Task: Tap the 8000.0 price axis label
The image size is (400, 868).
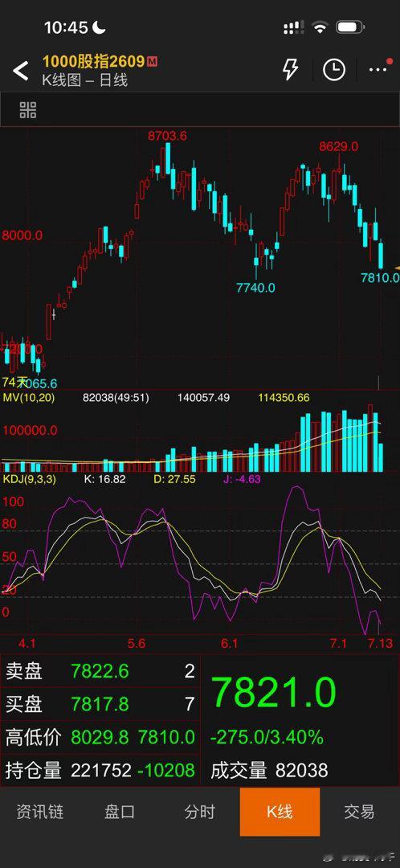Action: point(22,235)
